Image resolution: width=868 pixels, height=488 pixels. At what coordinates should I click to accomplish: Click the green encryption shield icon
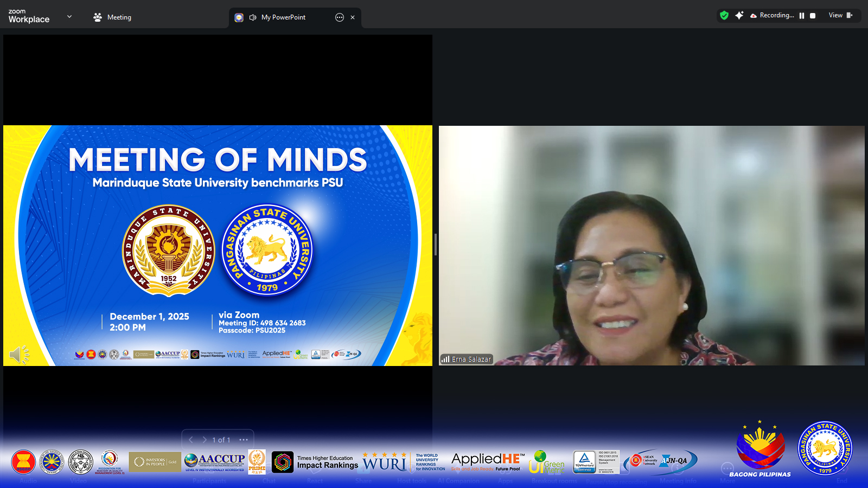point(724,15)
